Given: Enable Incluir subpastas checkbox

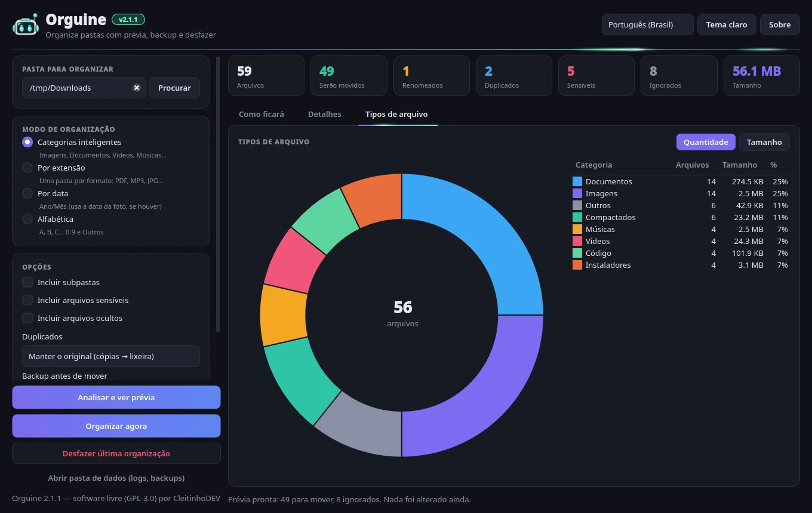Looking at the screenshot, I should (27, 282).
